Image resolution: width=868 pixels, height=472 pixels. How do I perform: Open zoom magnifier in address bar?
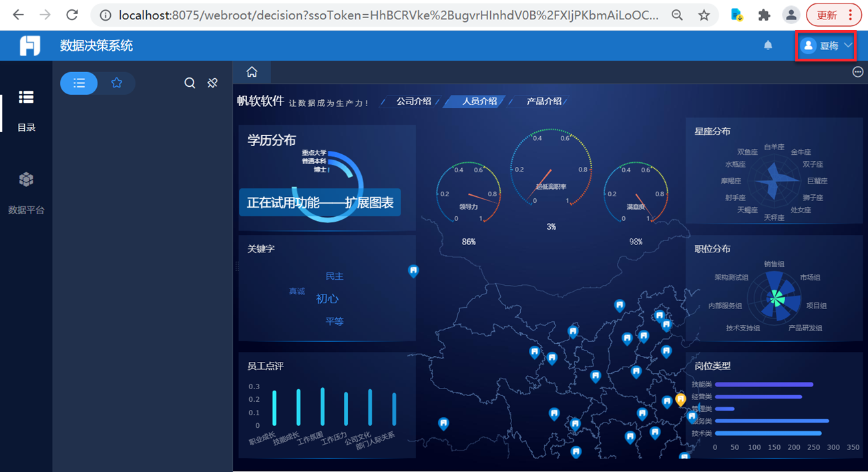(x=677, y=15)
